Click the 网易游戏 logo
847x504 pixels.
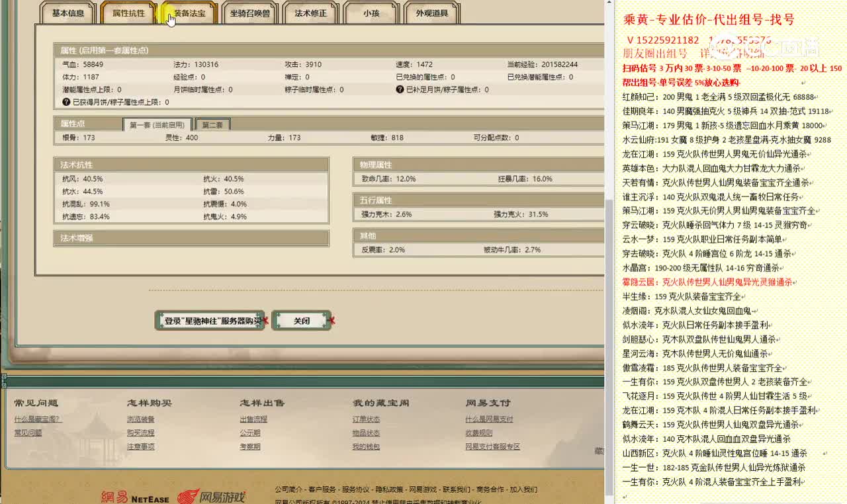pyautogui.click(x=212, y=497)
